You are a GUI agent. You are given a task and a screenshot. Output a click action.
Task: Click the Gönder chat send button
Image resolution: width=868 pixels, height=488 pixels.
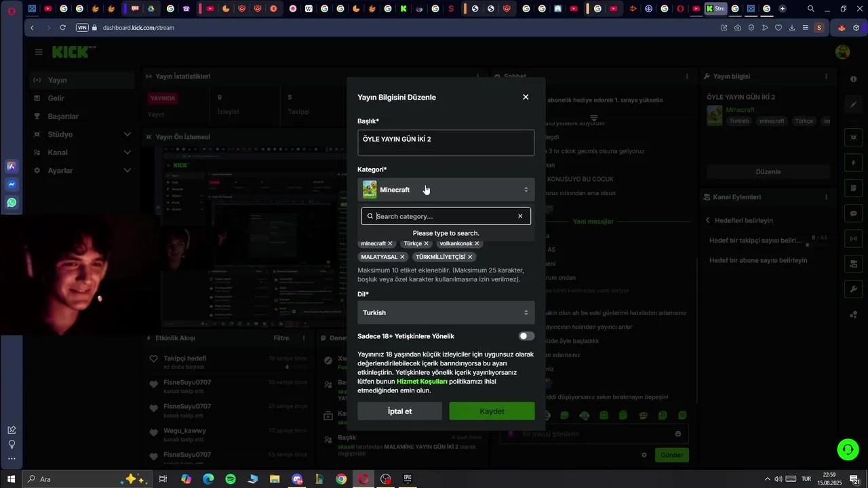[672, 455]
